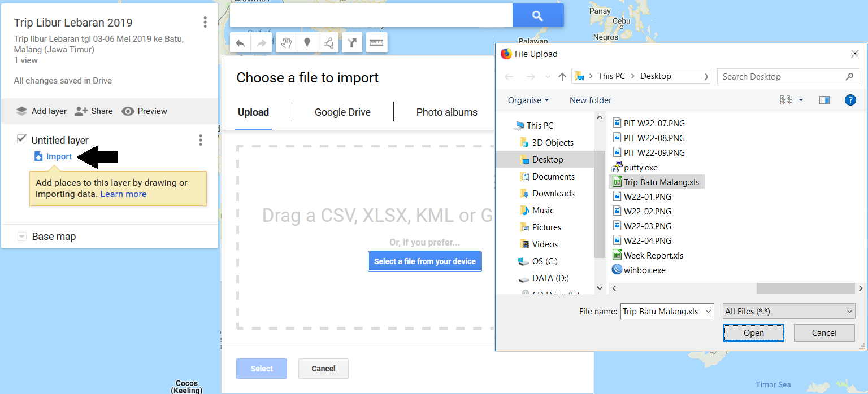Switch to the Google Drive tab
Viewport: 868px width, 394px height.
(342, 112)
